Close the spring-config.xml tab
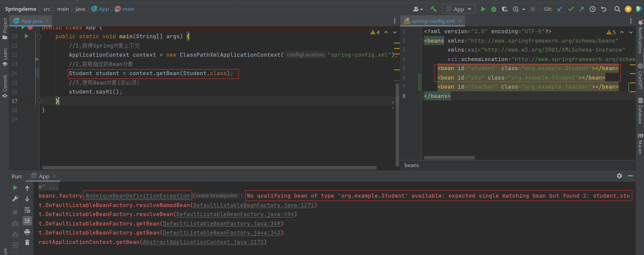 (460, 21)
